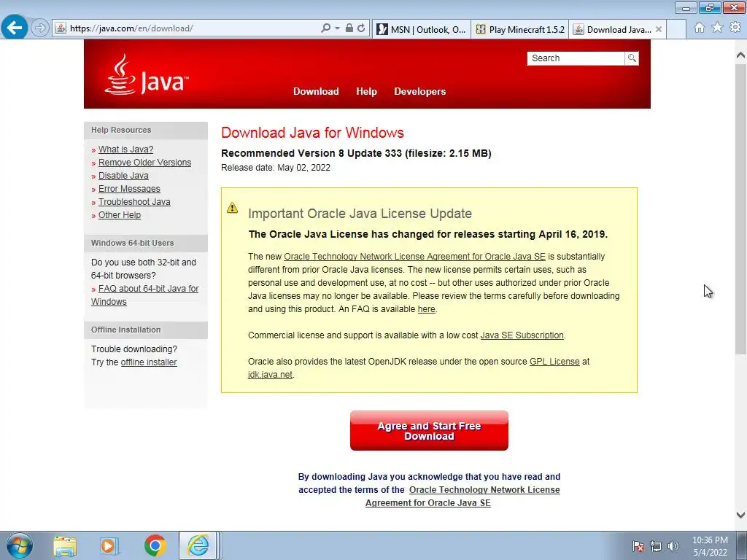
Task: Click the offline installer link
Action: click(x=149, y=362)
